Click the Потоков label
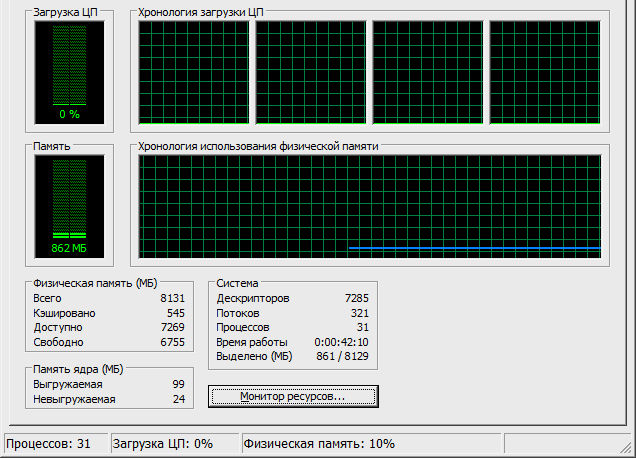The width and height of the screenshot is (636, 458). point(238,313)
